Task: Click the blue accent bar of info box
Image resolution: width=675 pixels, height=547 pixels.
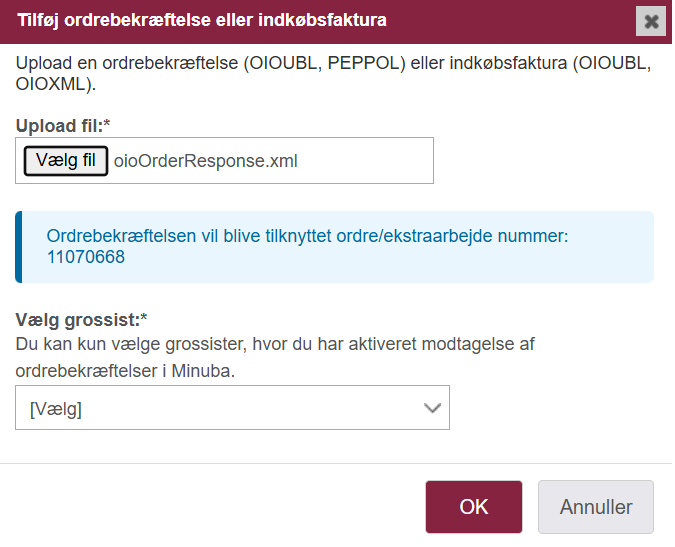Action: click(x=19, y=247)
